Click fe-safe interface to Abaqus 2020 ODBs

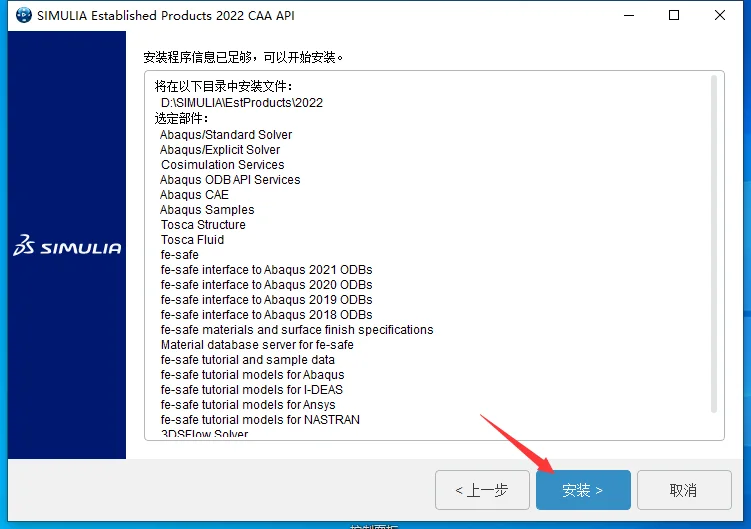[266, 285]
